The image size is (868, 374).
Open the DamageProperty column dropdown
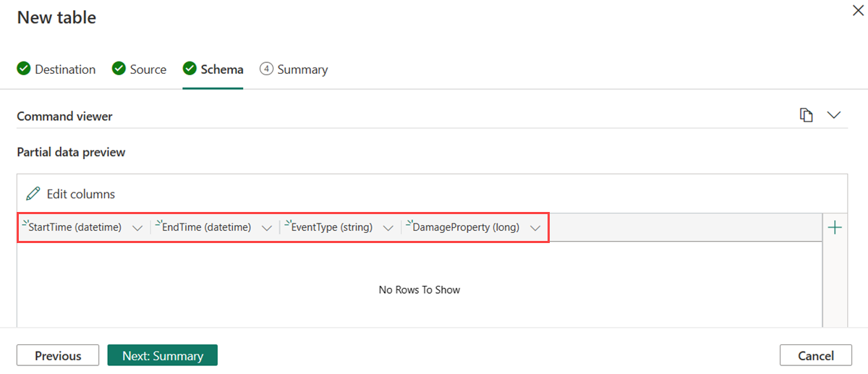(535, 228)
